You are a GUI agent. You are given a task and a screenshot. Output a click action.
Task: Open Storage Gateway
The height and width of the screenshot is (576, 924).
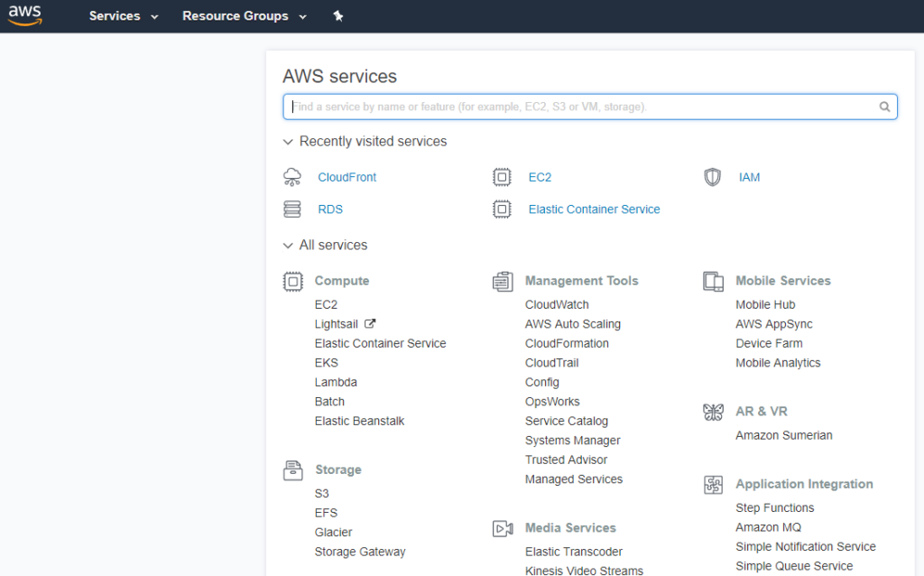(360, 552)
